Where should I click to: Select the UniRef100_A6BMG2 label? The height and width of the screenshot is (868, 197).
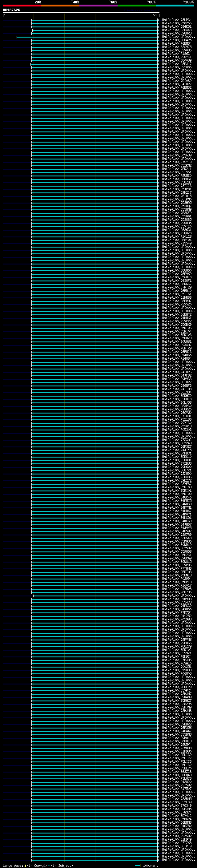177,88
